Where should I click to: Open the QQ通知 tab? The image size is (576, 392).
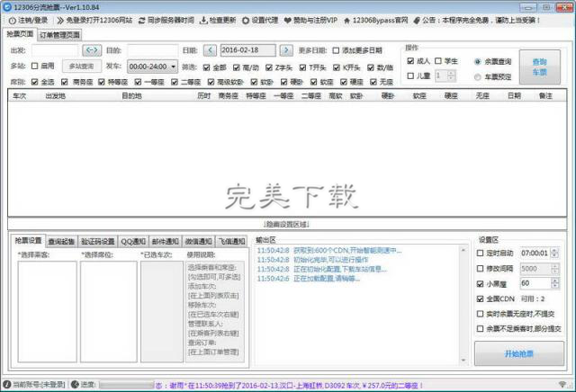tap(133, 241)
